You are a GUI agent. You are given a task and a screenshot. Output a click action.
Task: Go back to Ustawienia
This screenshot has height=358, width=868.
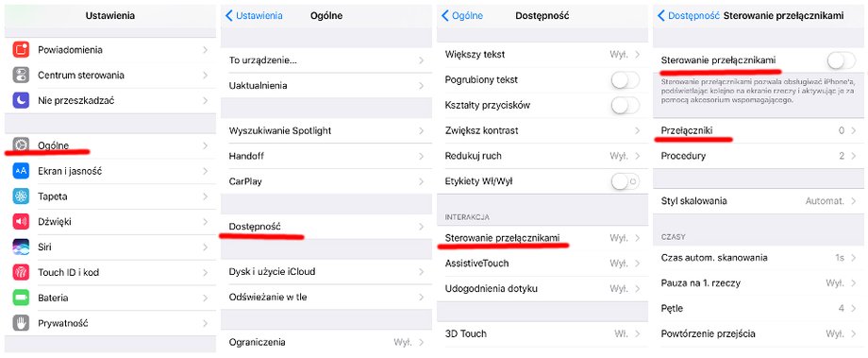[254, 16]
